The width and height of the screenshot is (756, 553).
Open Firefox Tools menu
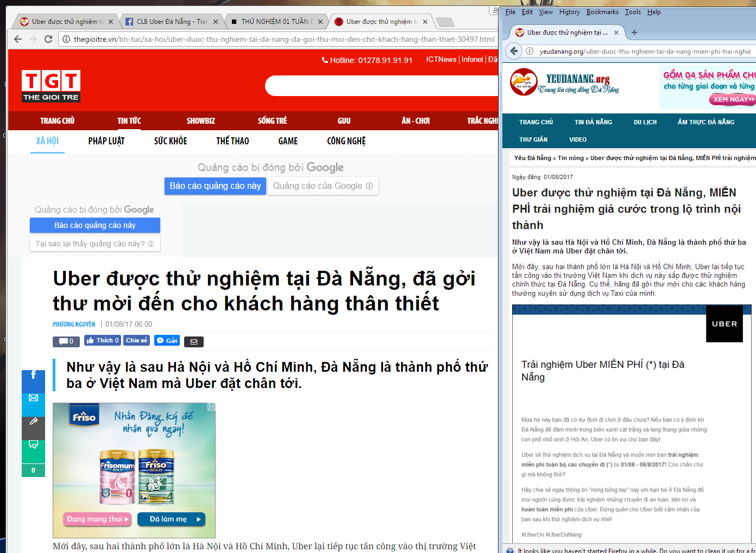pos(633,12)
